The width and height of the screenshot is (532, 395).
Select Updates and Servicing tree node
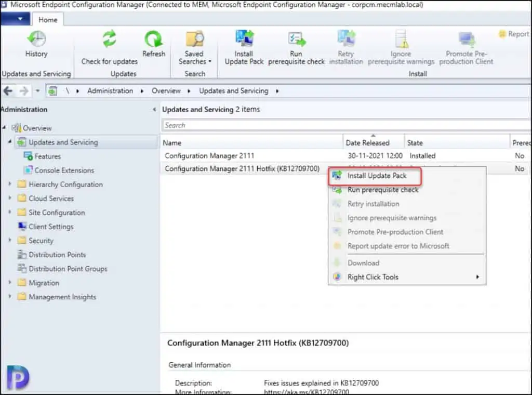63,142
